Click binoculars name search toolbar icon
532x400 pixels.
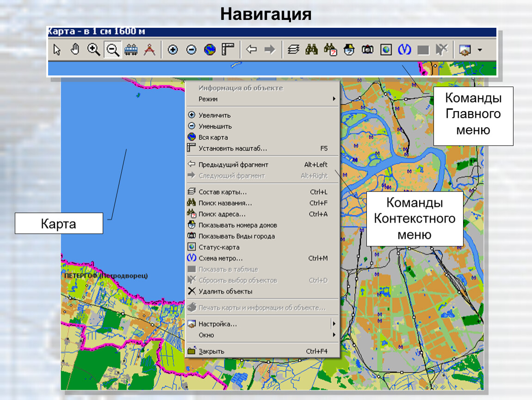(x=311, y=50)
